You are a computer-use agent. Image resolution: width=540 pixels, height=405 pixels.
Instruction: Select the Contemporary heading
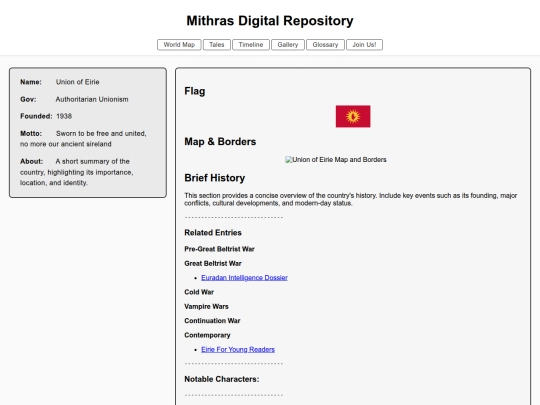[x=207, y=335]
